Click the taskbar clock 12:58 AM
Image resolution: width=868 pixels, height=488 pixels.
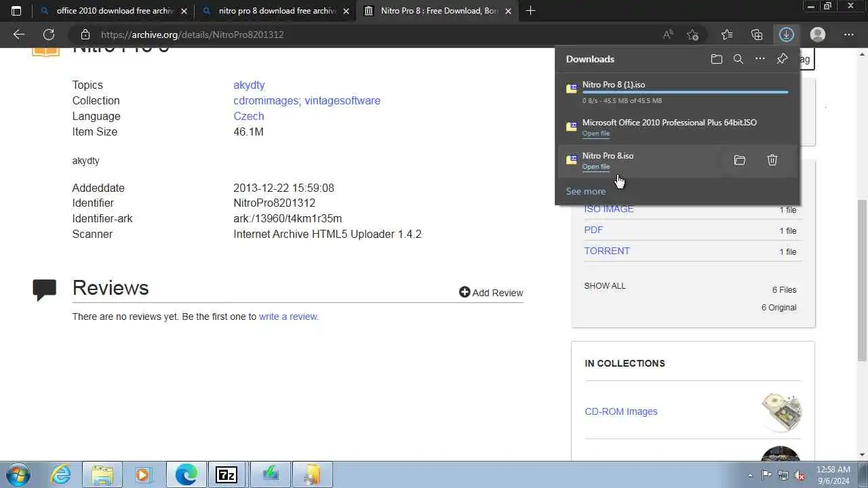(x=833, y=469)
